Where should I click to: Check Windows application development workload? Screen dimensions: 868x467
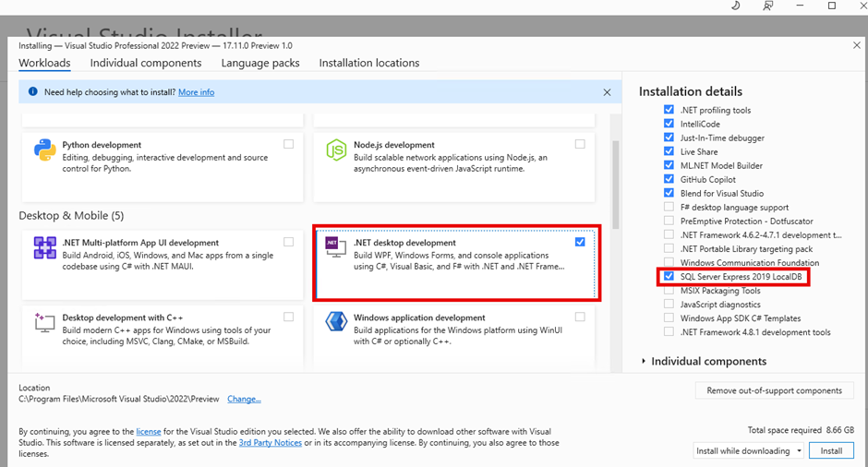580,317
